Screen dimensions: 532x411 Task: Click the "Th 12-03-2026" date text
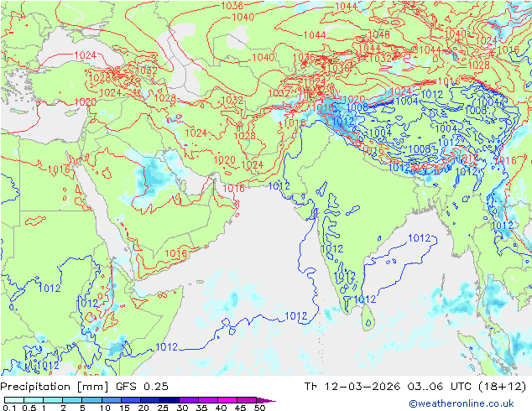(x=352, y=386)
